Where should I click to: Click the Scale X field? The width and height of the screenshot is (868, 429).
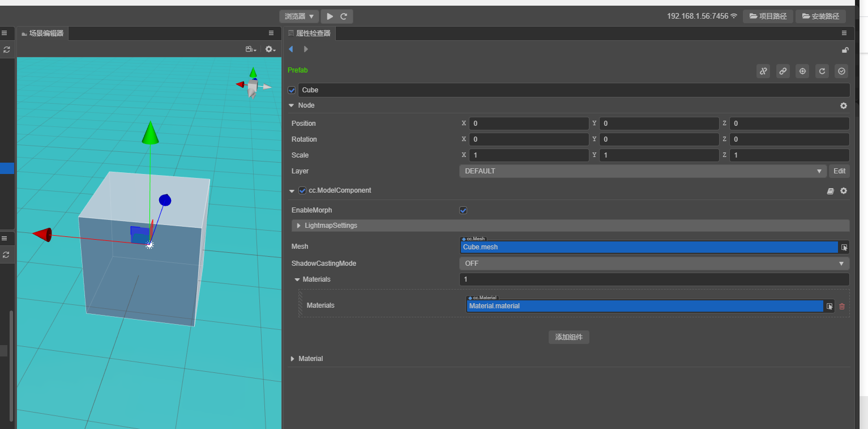(529, 155)
